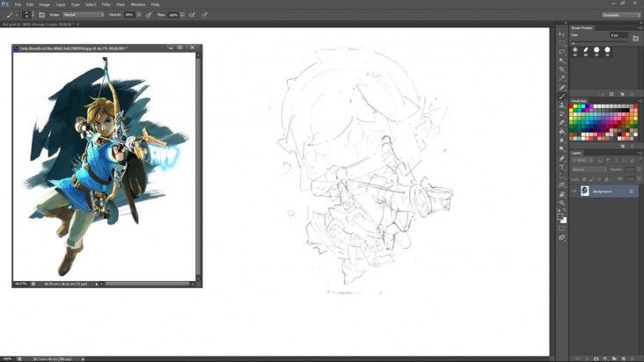644x362 pixels.
Task: Open the Edit menu
Action: (x=30, y=4)
